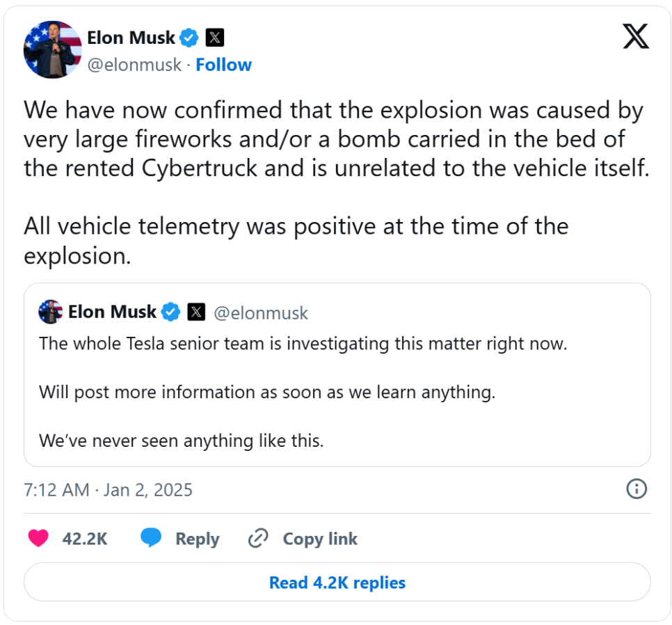672x625 pixels.
Task: Like the tweet with the heart icon
Action: pos(38,539)
